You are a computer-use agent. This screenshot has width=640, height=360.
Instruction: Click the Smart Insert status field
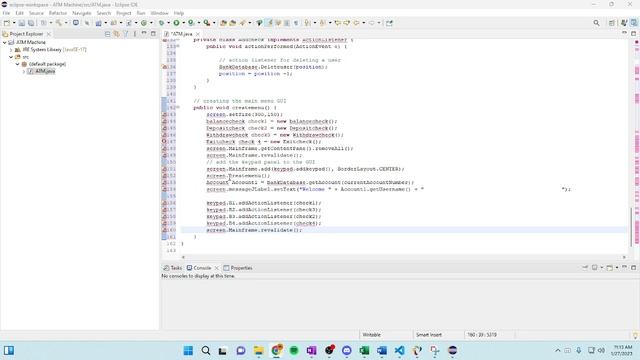coord(429,335)
